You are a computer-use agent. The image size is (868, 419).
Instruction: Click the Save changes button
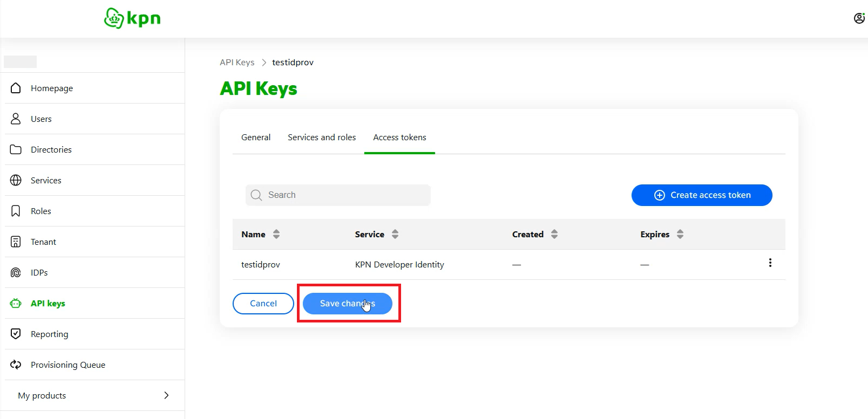(x=348, y=304)
